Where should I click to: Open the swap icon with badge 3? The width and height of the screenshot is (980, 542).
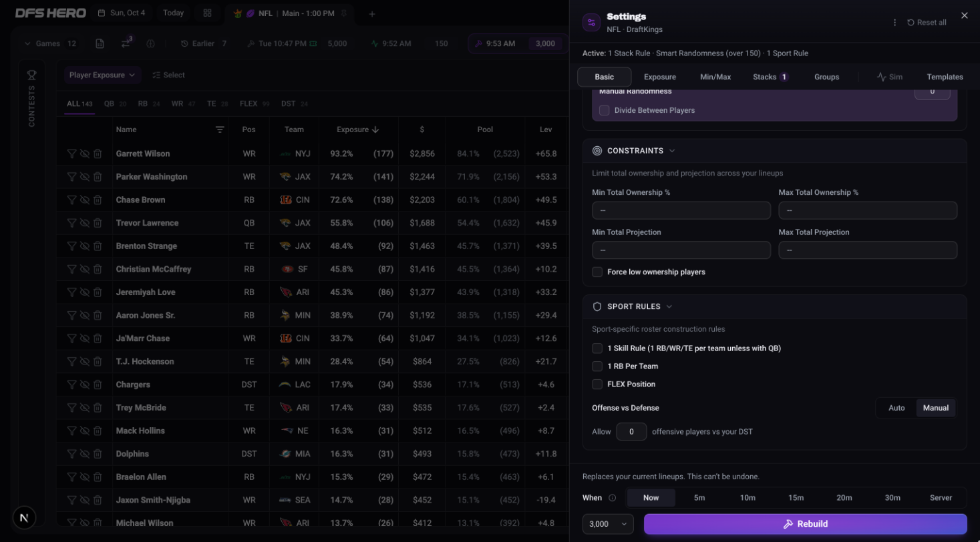tap(126, 43)
